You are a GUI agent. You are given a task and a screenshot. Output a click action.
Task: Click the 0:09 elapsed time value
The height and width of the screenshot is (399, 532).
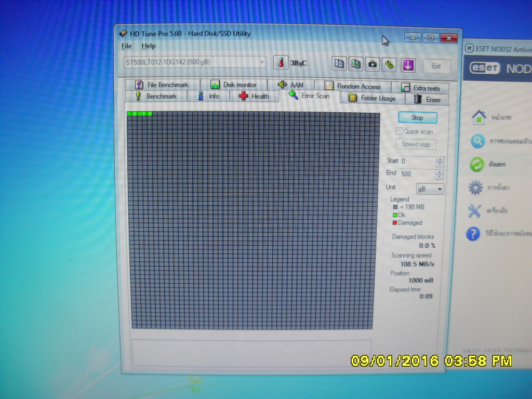[x=426, y=296]
